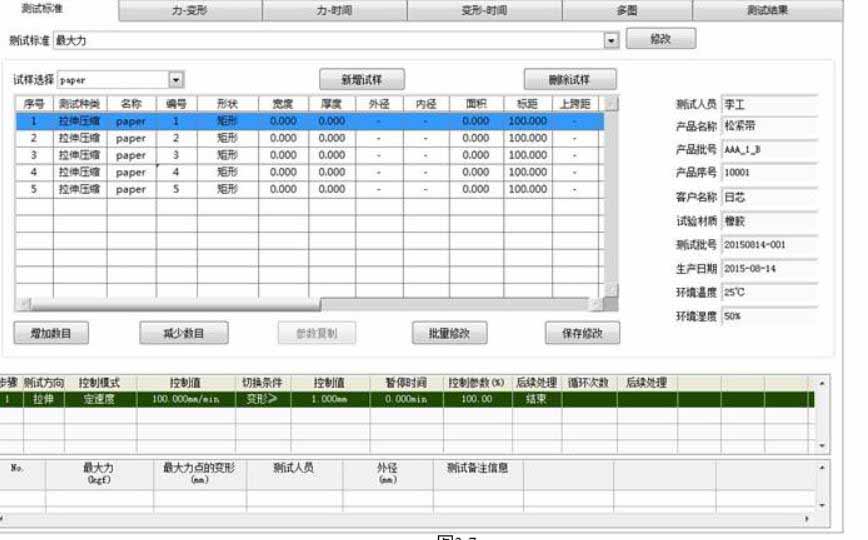The width and height of the screenshot is (868, 540).
Task: Switch to the 力-时间 tab
Action: tap(334, 11)
